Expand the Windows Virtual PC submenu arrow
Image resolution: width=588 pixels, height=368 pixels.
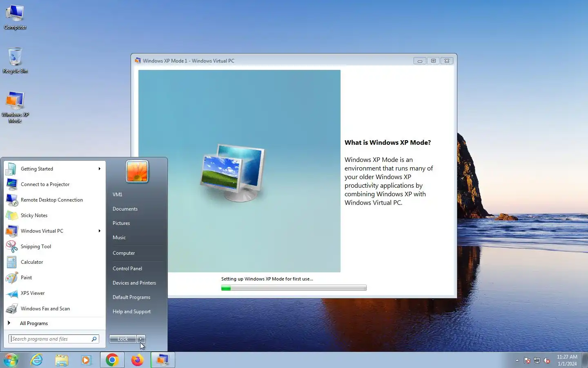pos(99,231)
